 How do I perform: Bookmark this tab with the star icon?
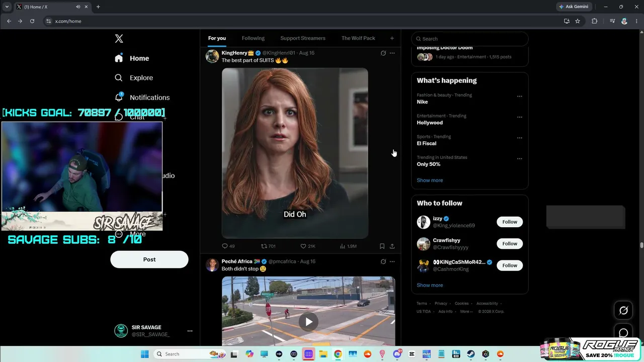coord(578,21)
